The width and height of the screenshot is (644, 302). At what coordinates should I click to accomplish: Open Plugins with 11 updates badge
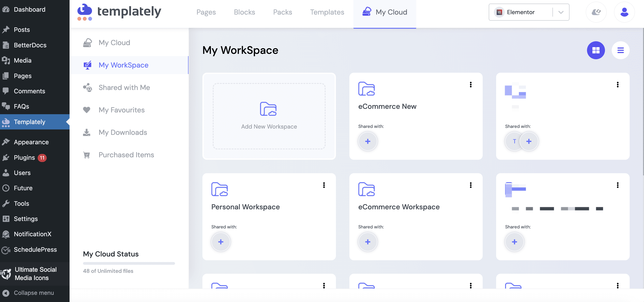(x=35, y=157)
